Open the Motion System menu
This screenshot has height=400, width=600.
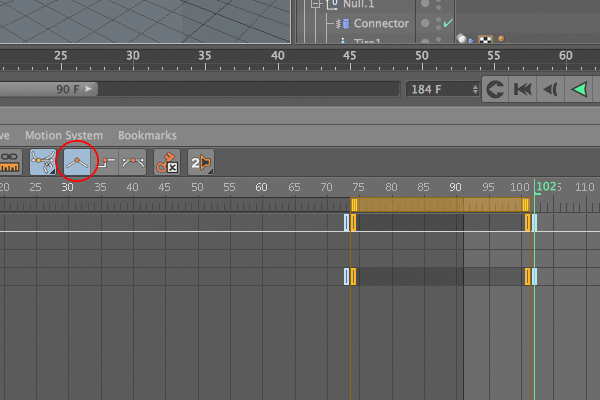coord(64,136)
